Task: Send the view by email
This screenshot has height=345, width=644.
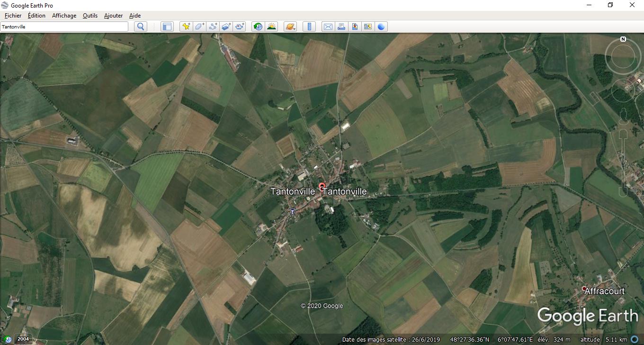Action: tap(328, 27)
